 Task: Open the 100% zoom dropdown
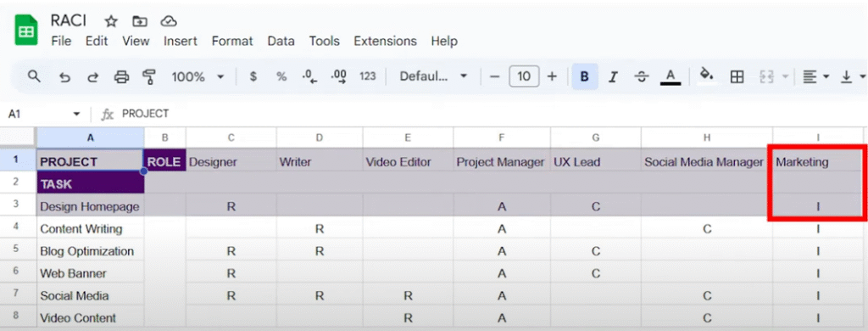pyautogui.click(x=198, y=76)
